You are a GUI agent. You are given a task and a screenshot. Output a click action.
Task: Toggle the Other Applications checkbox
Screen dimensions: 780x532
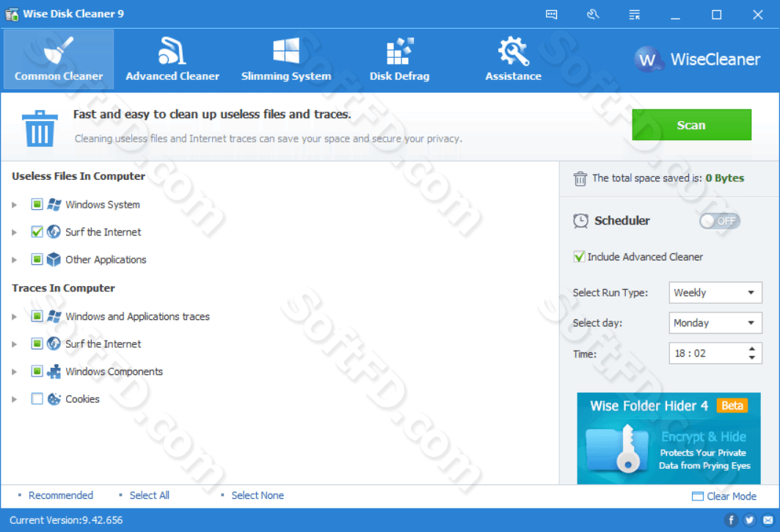tap(37, 259)
